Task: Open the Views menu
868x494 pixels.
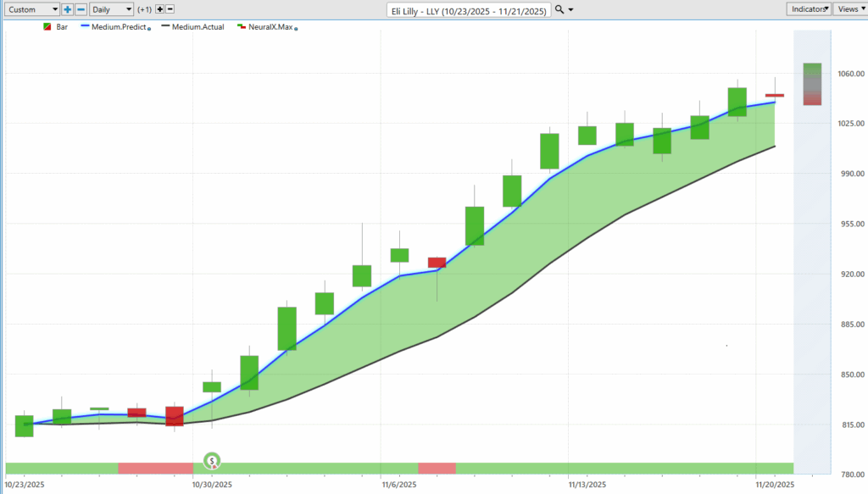Action: tap(849, 8)
